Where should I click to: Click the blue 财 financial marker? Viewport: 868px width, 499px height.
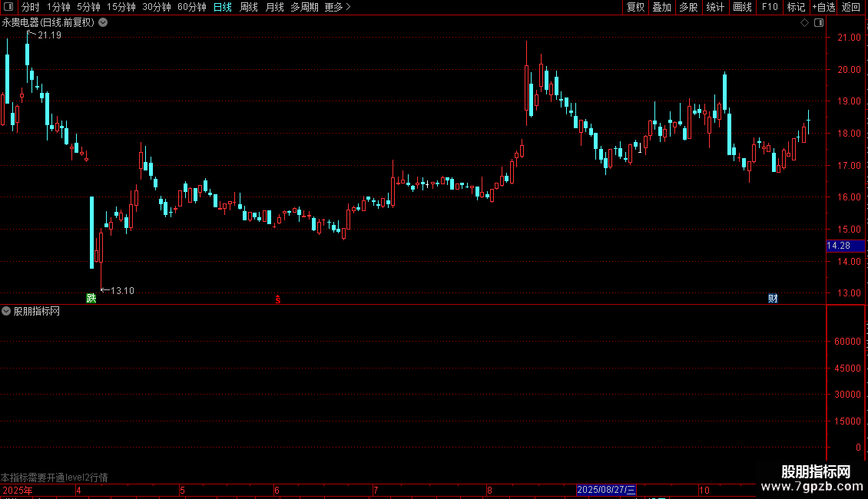(x=773, y=298)
